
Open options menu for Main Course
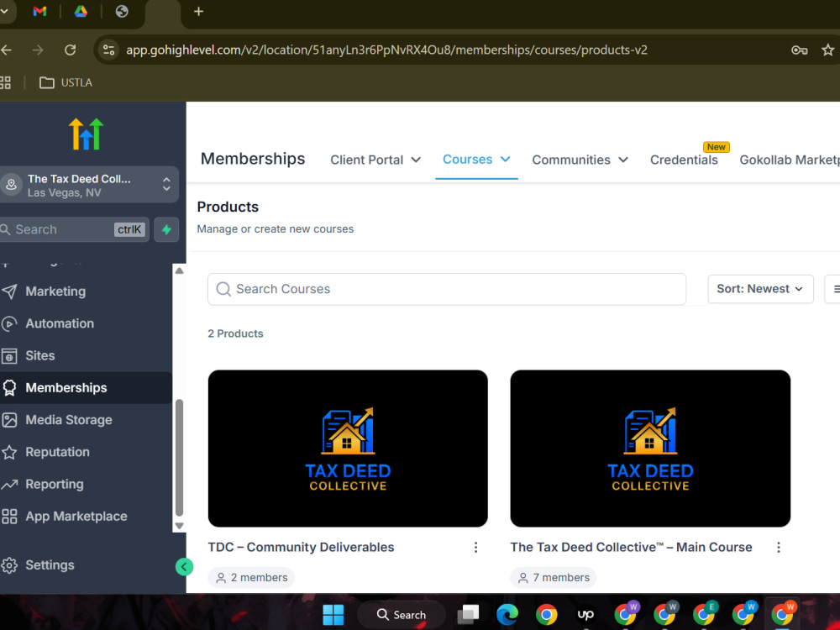779,548
